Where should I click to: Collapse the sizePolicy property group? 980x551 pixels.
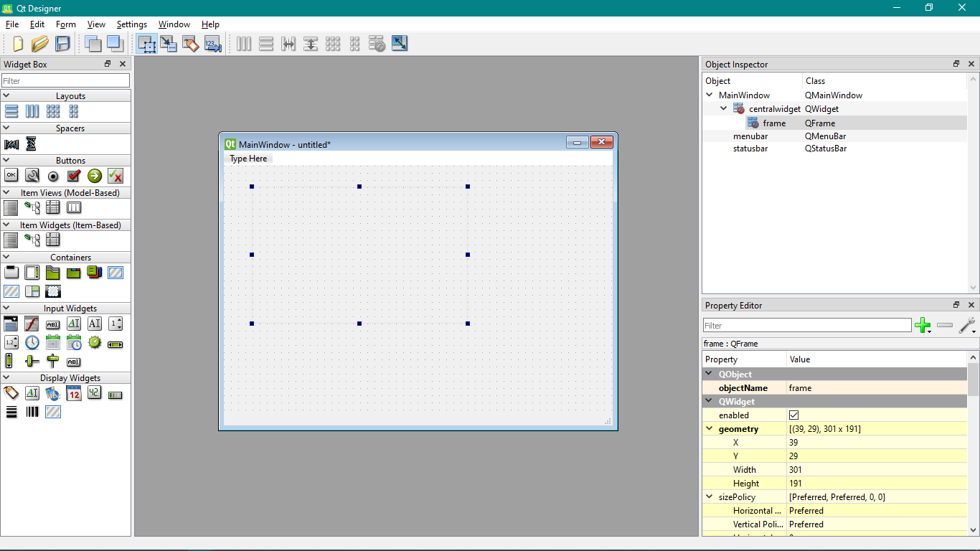click(710, 496)
